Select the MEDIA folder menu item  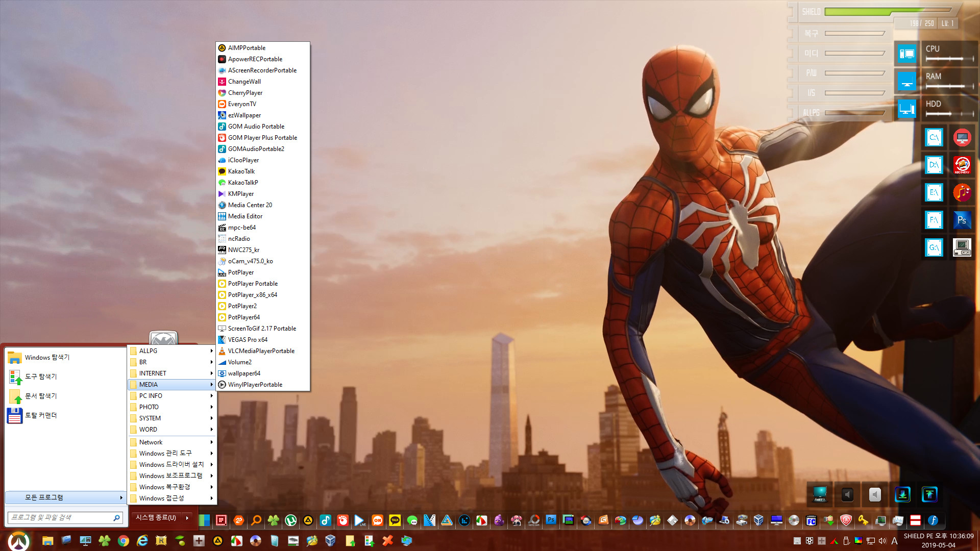tap(172, 385)
